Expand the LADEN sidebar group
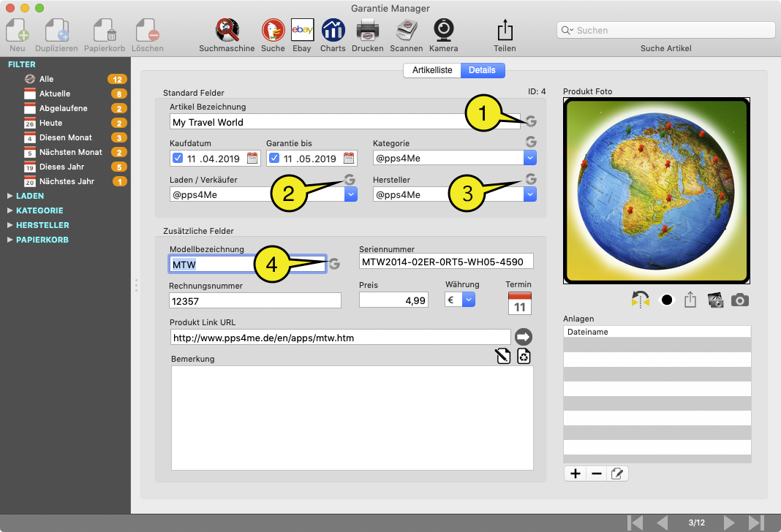 [x=10, y=196]
